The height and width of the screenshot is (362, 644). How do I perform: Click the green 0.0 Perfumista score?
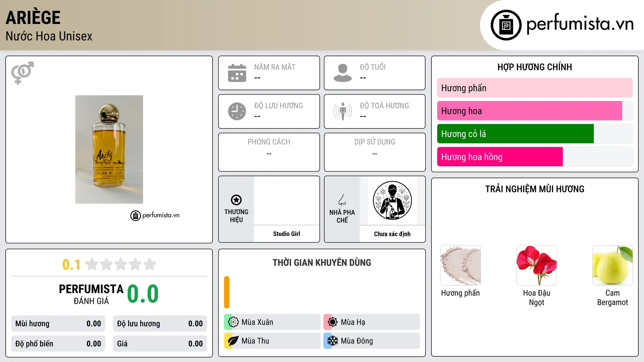[143, 294]
